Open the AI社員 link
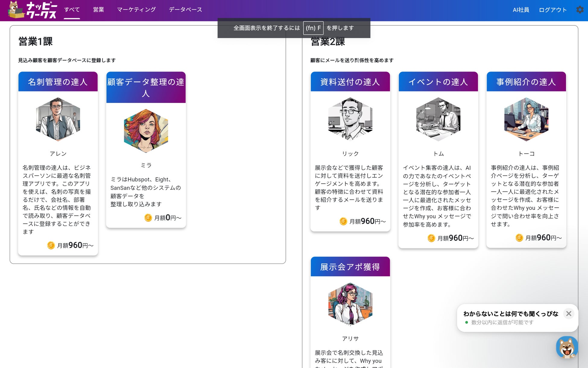 point(521,10)
